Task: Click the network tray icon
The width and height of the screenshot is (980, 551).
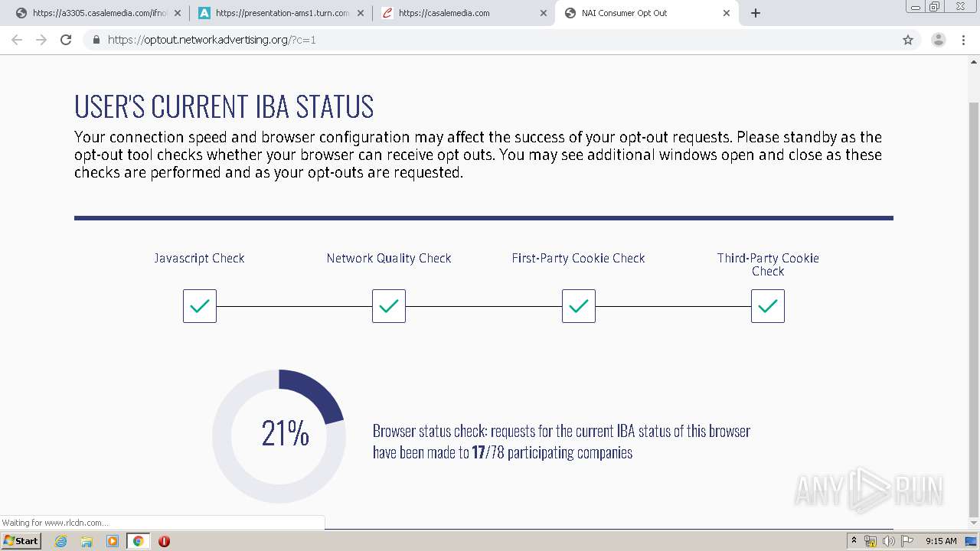Action: [871, 541]
